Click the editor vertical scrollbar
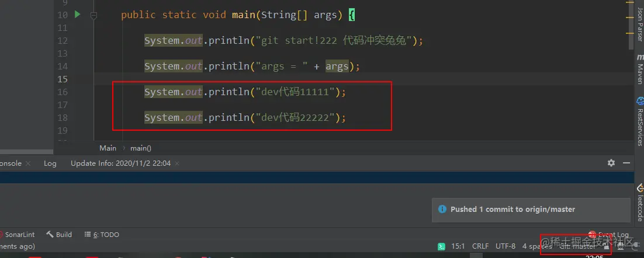 (631, 25)
